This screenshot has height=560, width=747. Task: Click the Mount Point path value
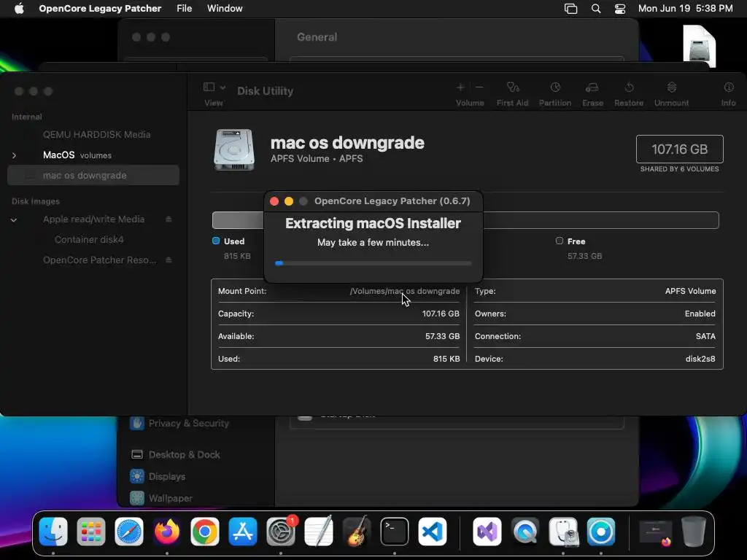click(x=405, y=291)
